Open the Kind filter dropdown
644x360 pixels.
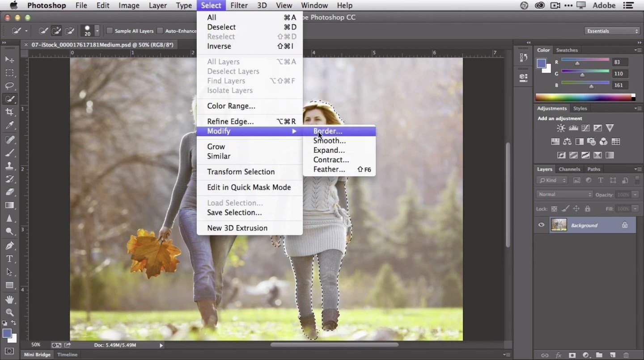[551, 180]
